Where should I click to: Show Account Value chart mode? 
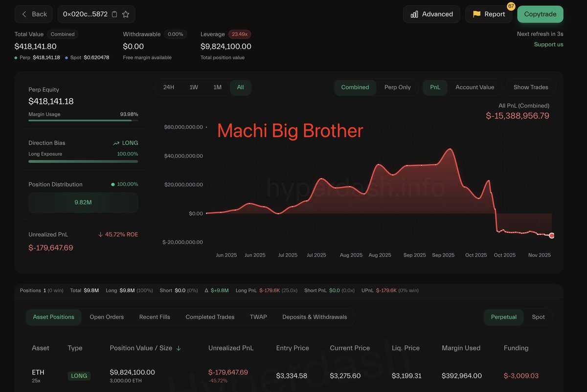pos(474,87)
